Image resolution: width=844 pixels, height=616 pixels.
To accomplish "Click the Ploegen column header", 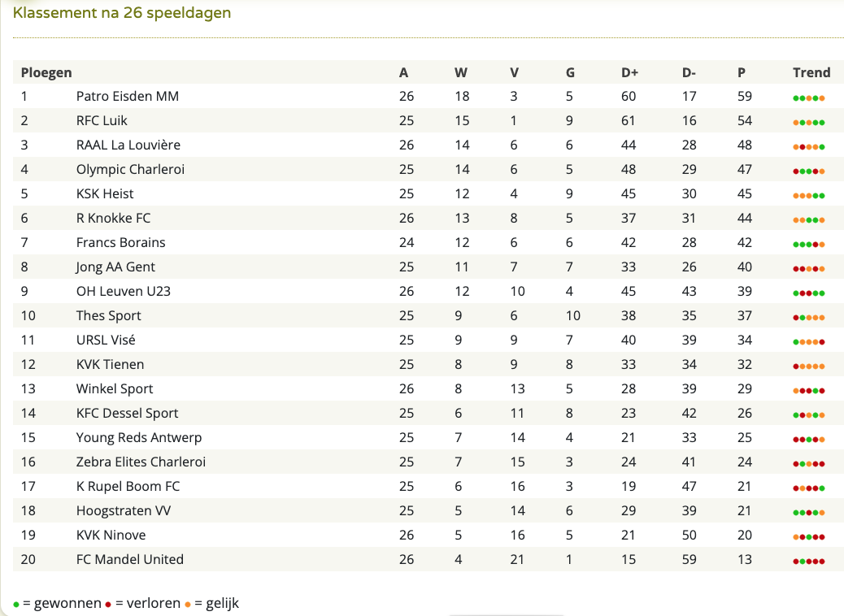I will (x=46, y=72).
